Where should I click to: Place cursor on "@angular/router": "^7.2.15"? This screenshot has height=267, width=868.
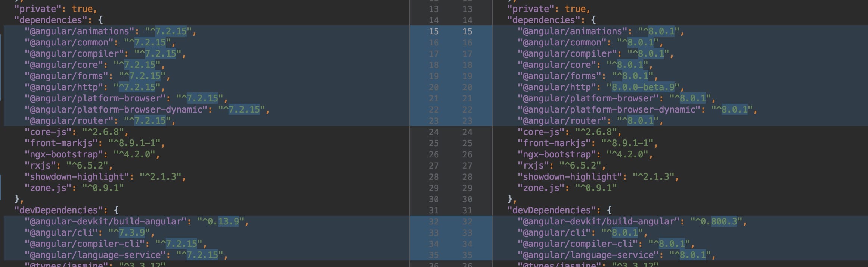pyautogui.click(x=100, y=121)
